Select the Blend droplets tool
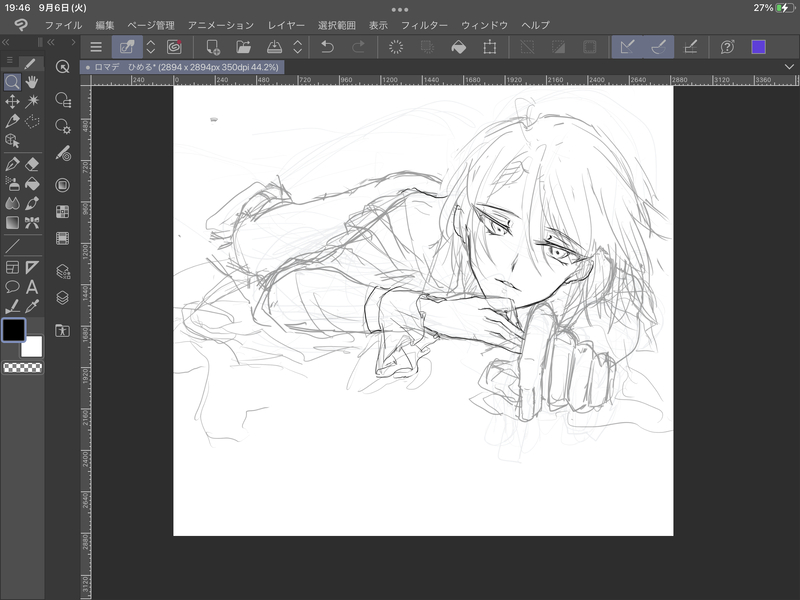Viewport: 800px width, 600px height. [x=12, y=203]
